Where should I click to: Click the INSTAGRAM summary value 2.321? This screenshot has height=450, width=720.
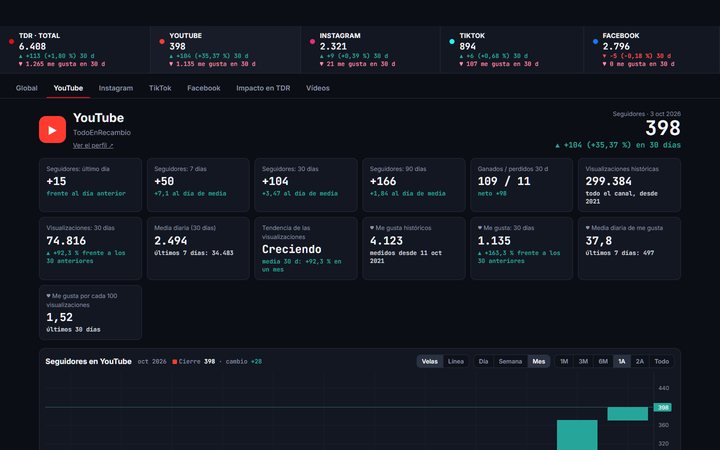333,46
